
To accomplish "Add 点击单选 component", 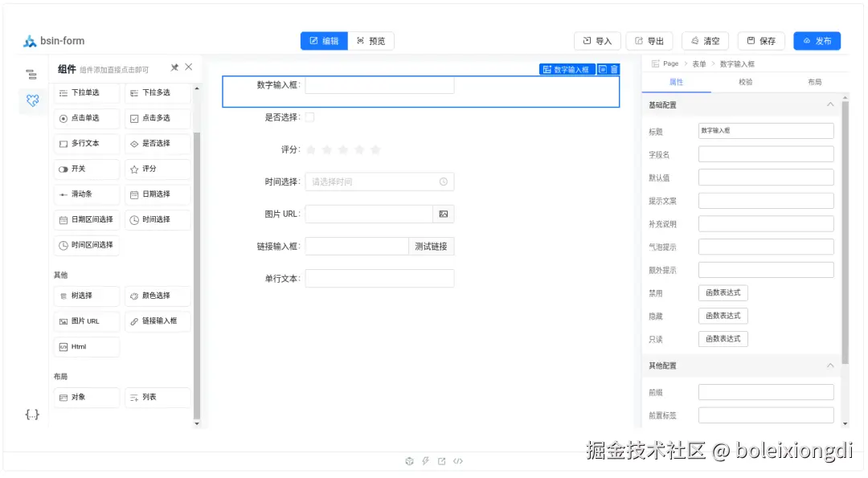I will (87, 118).
